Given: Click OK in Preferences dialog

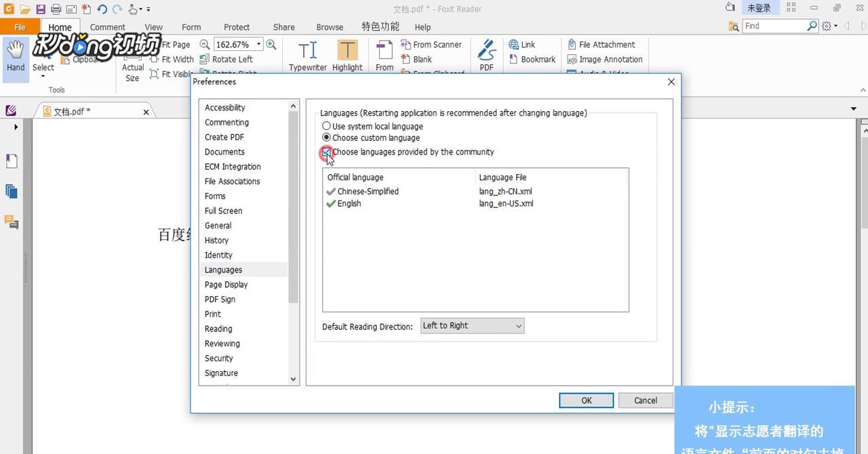Looking at the screenshot, I should (586, 400).
